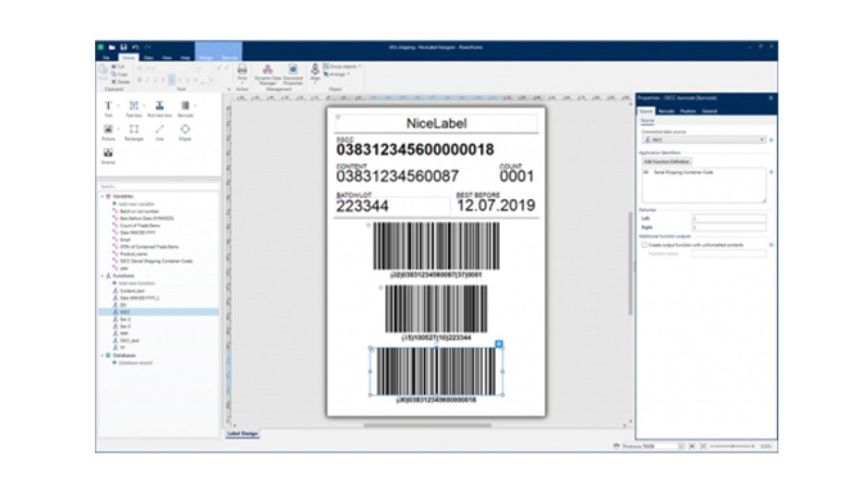Select the Text object tool

pos(108,108)
